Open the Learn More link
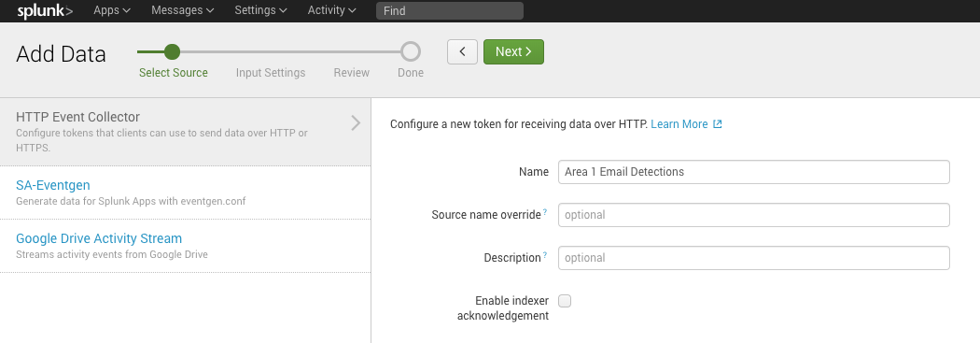Viewport: 980px width, 343px height. 679,124
